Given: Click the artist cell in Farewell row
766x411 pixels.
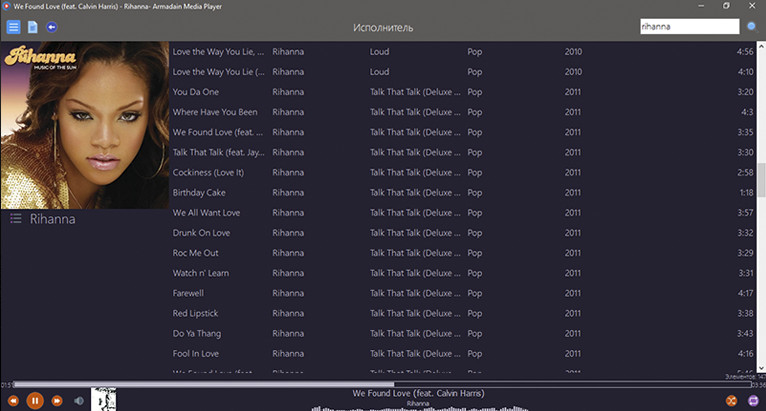Looking at the screenshot, I should (x=288, y=293).
